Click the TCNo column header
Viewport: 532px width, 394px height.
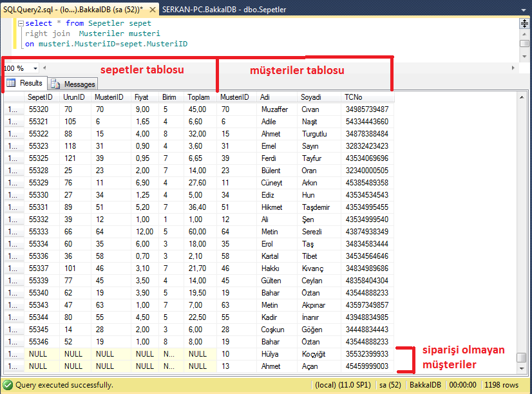pyautogui.click(x=368, y=97)
